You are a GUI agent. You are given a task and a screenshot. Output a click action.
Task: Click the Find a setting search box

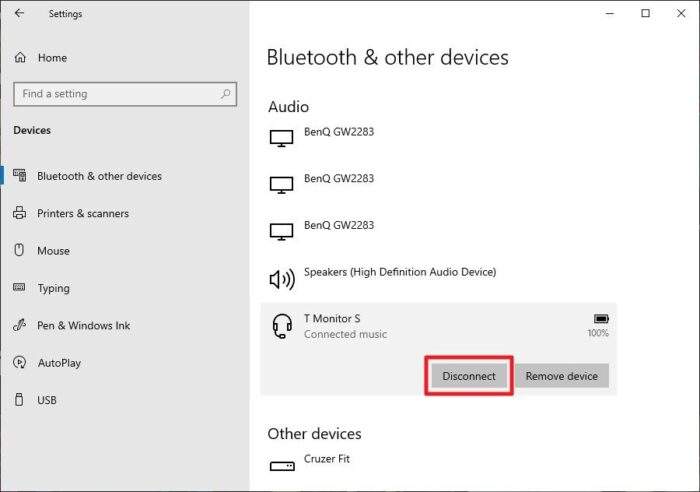(125, 94)
